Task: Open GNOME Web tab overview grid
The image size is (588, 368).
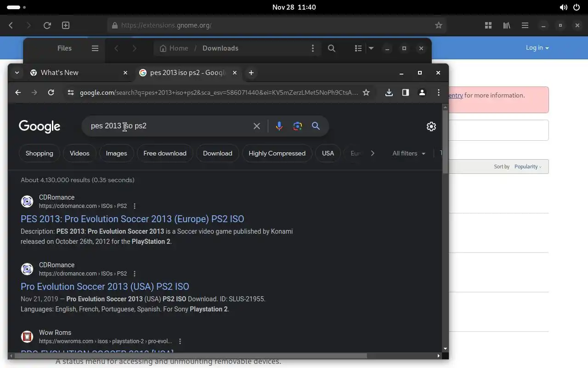Action: tap(488, 25)
